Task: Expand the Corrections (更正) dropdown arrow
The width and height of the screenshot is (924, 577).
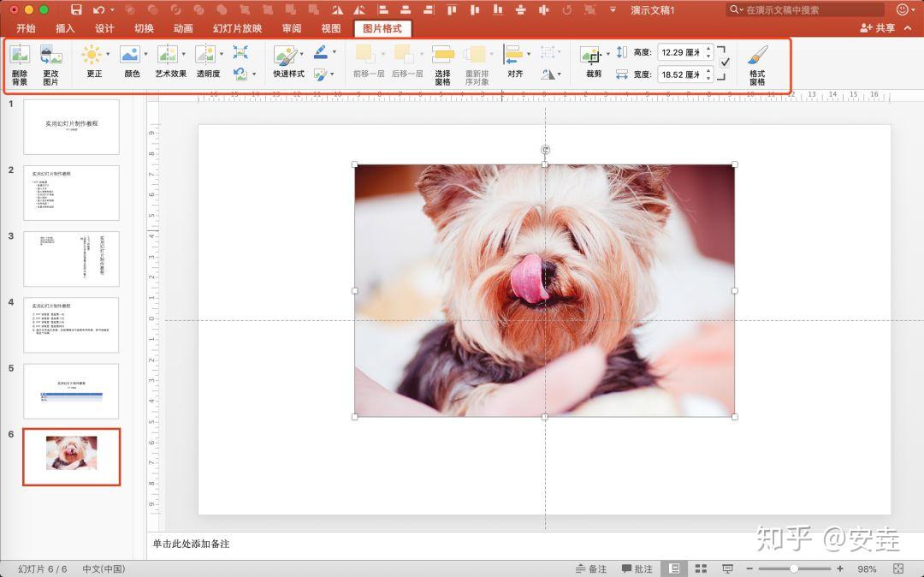Action: click(x=108, y=54)
